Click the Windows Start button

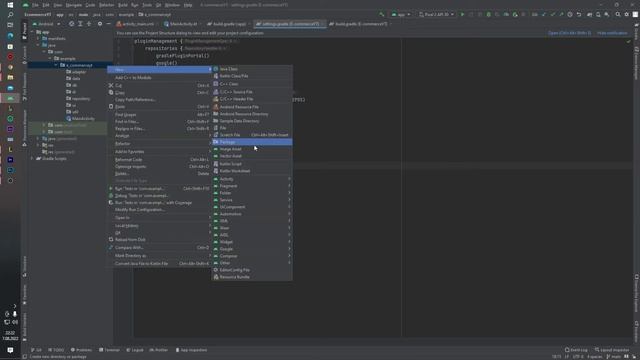pyautogui.click(x=10, y=5)
